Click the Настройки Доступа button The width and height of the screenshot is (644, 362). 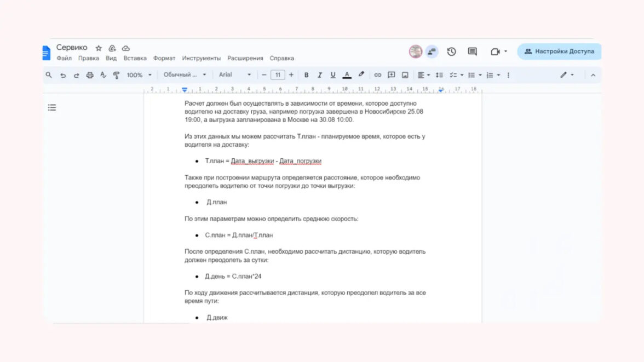click(559, 51)
